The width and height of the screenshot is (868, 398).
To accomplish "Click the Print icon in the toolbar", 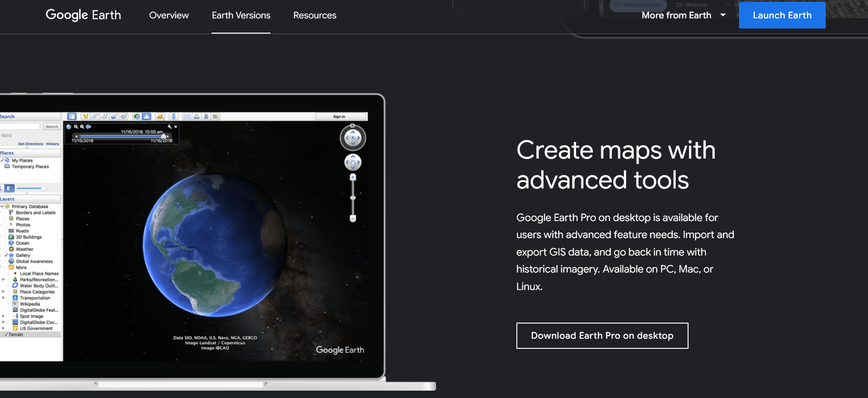I will pos(196,117).
